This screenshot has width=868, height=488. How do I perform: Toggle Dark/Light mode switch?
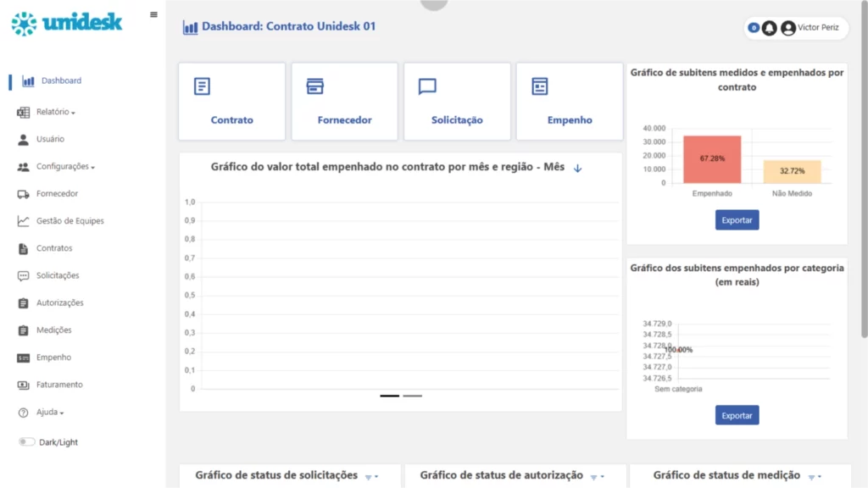28,441
